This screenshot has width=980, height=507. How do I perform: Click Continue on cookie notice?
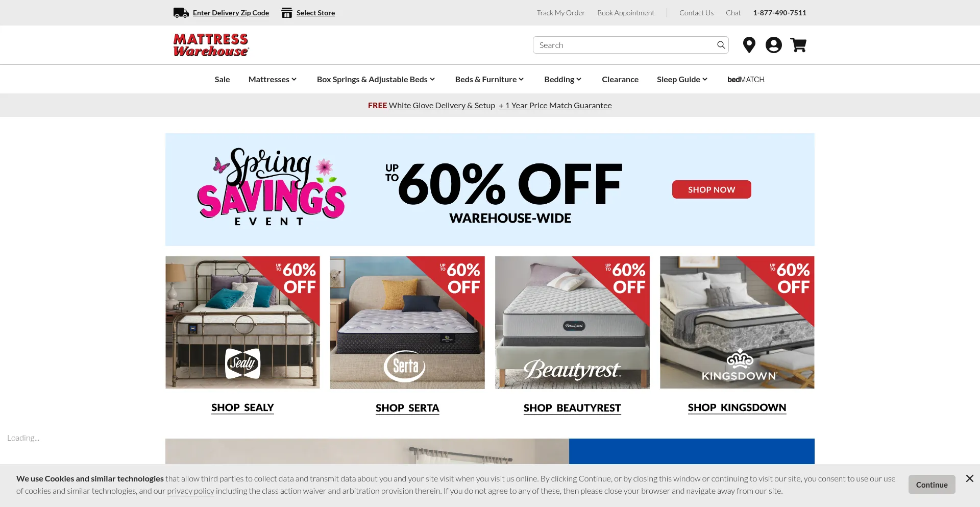point(932,485)
